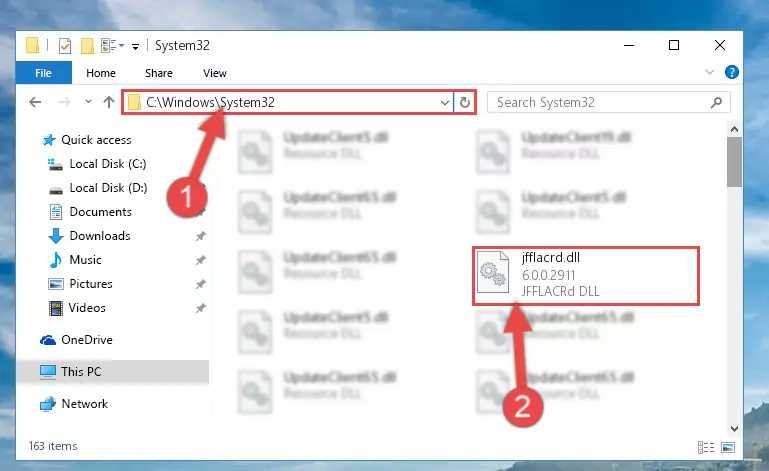Minimize the System32 window
Screen dimensions: 769x471
629,46
